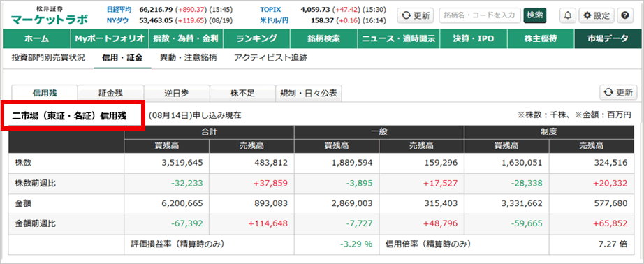Open 設定 with the gear icon
Image resolution: width=644 pixels, height=264 pixels.
point(597,15)
